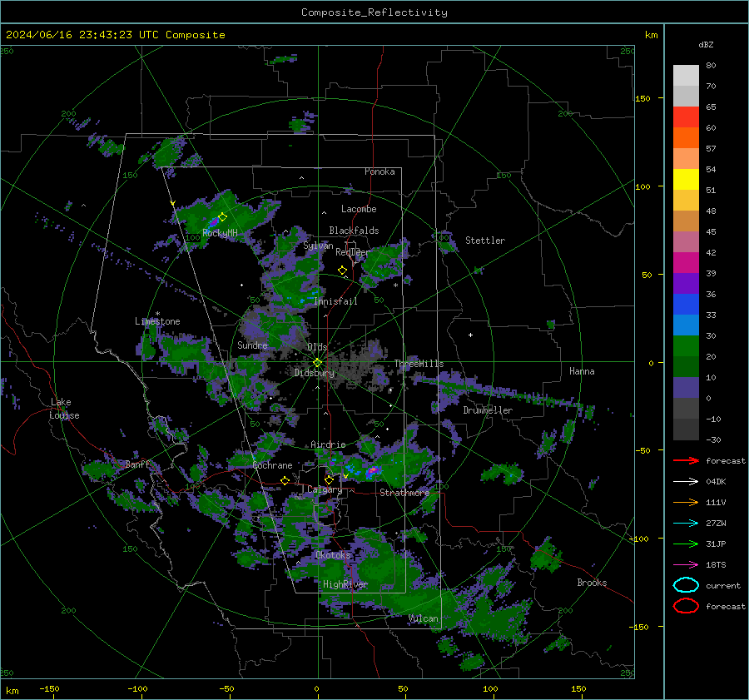Pick the bright green 20-30 dBZ swatch
The image size is (749, 700).
pyautogui.click(x=686, y=346)
